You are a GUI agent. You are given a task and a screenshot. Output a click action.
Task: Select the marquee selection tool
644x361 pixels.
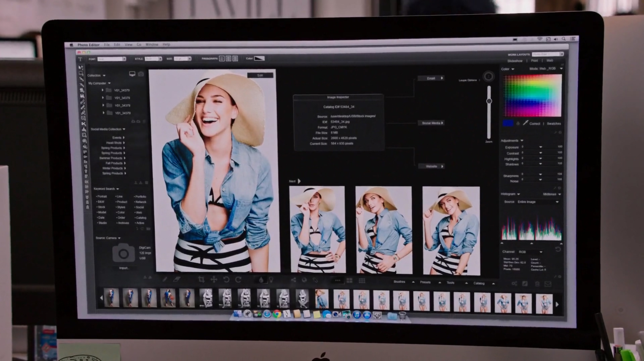(81, 73)
